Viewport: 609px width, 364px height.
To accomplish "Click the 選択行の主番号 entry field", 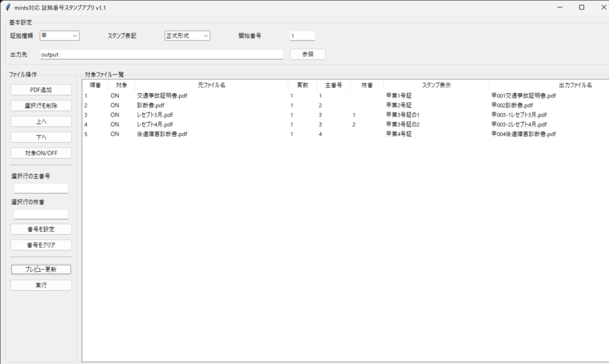I will [x=41, y=189].
